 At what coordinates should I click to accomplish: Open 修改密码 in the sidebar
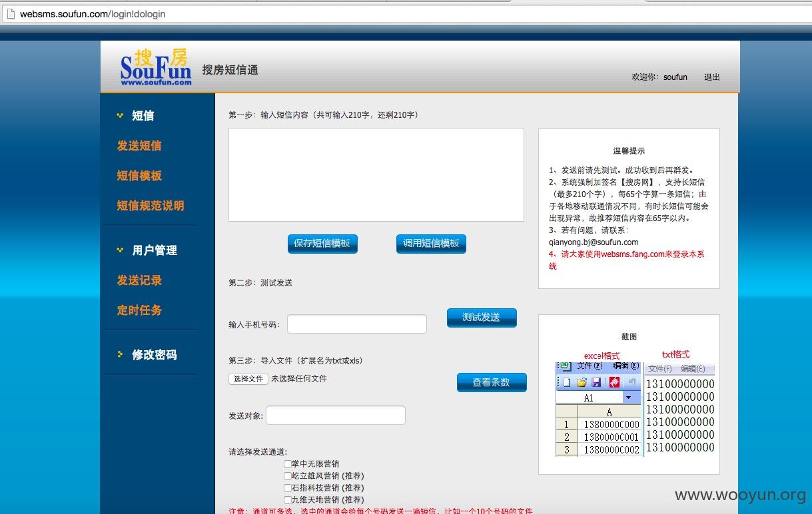pos(155,355)
